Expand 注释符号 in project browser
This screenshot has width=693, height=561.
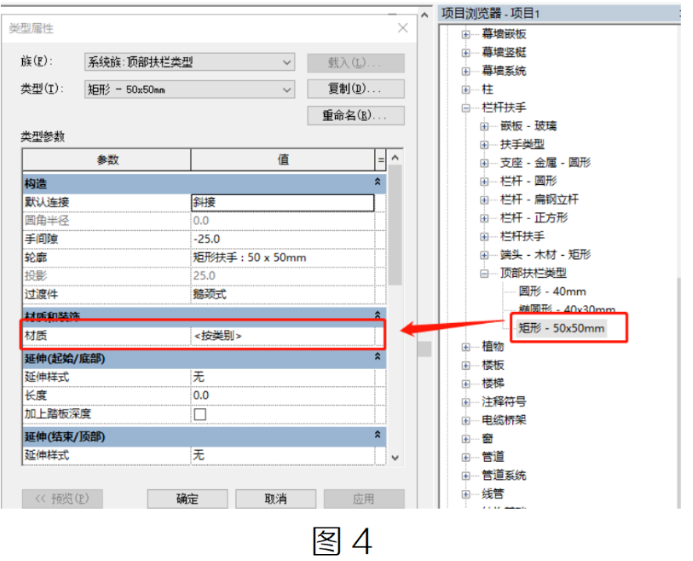[x=465, y=402]
